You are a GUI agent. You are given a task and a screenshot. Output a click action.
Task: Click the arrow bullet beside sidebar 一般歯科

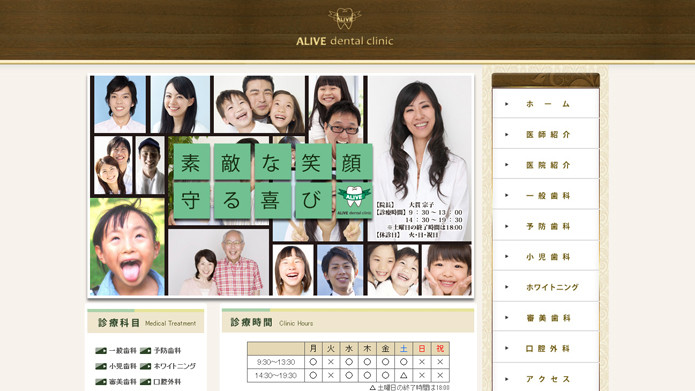pos(507,195)
